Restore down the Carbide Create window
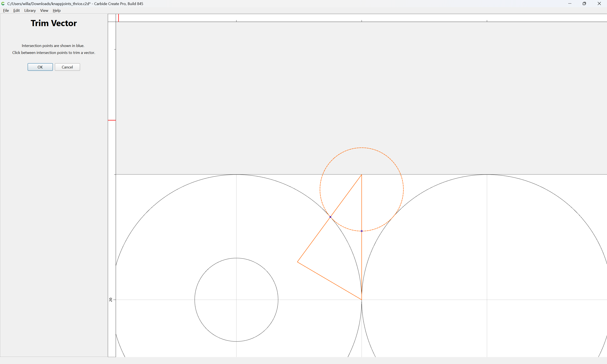This screenshot has width=607, height=364. tap(584, 3)
